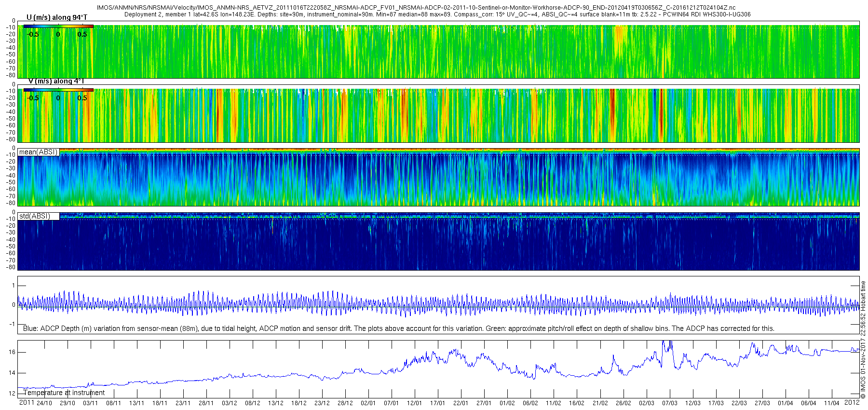
Task: Click the 'Temperature at instrument' label
Action: point(64,393)
